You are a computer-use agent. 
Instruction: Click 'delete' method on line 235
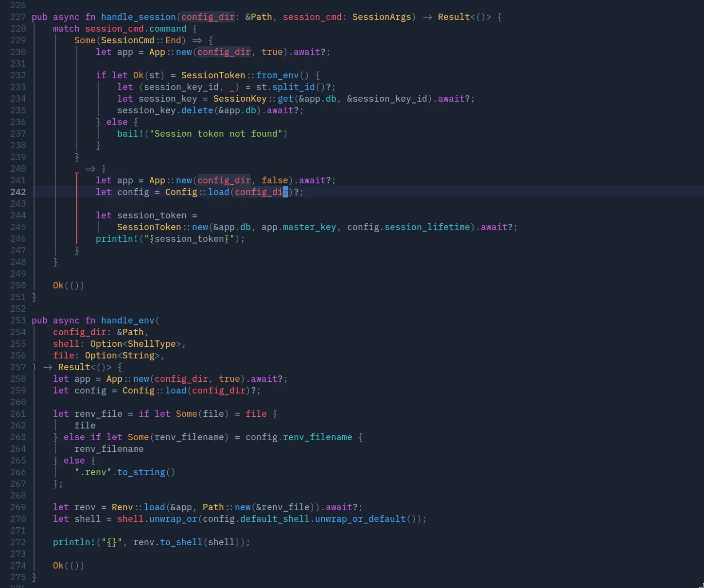point(197,110)
